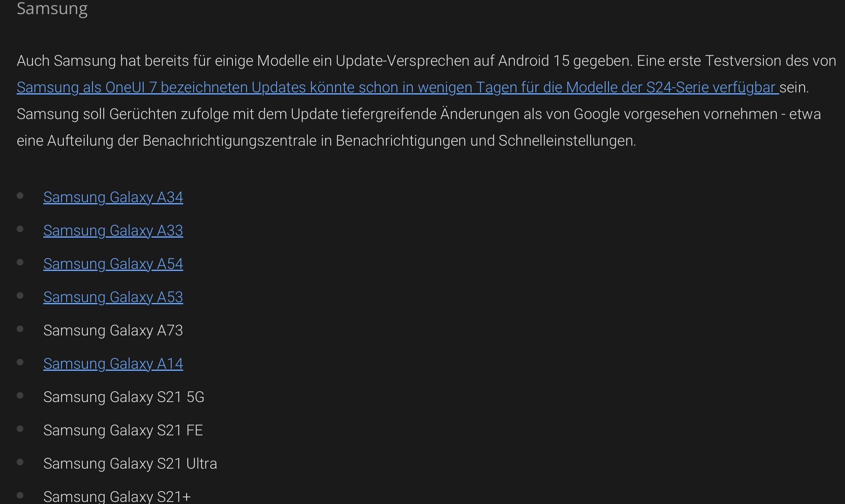Click the Samsung section heading
The image size is (845, 504).
[x=52, y=9]
